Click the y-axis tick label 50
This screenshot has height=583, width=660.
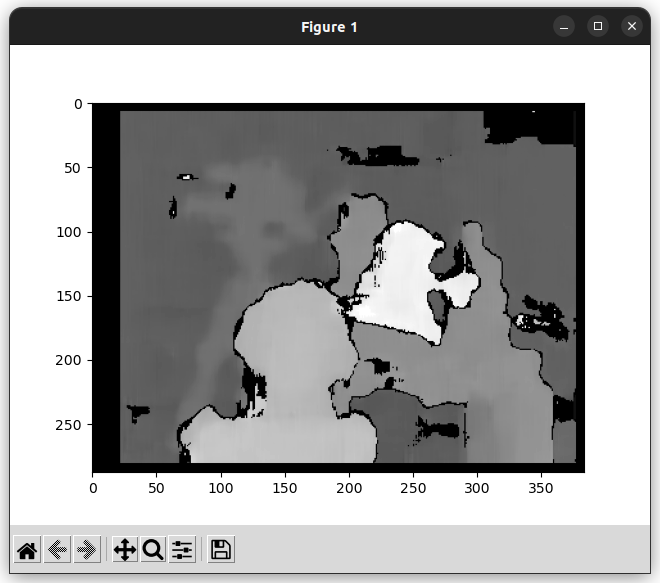73,168
